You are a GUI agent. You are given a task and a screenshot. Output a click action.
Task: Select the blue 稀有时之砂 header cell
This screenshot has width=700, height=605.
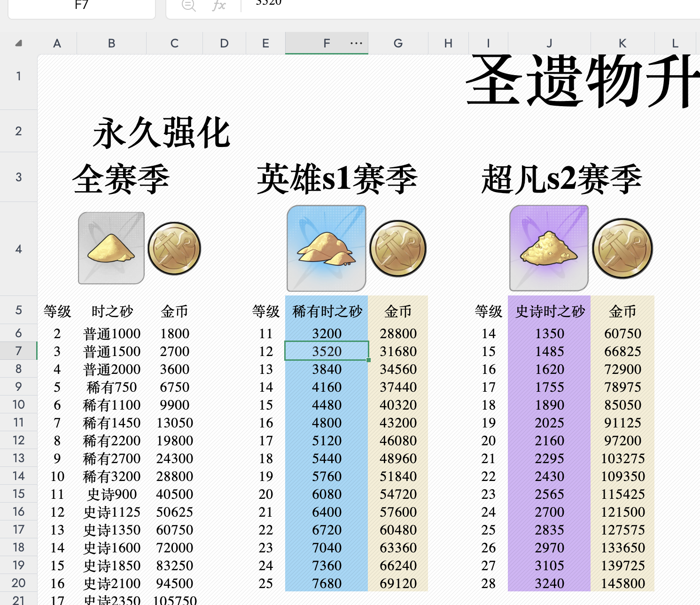(x=327, y=310)
